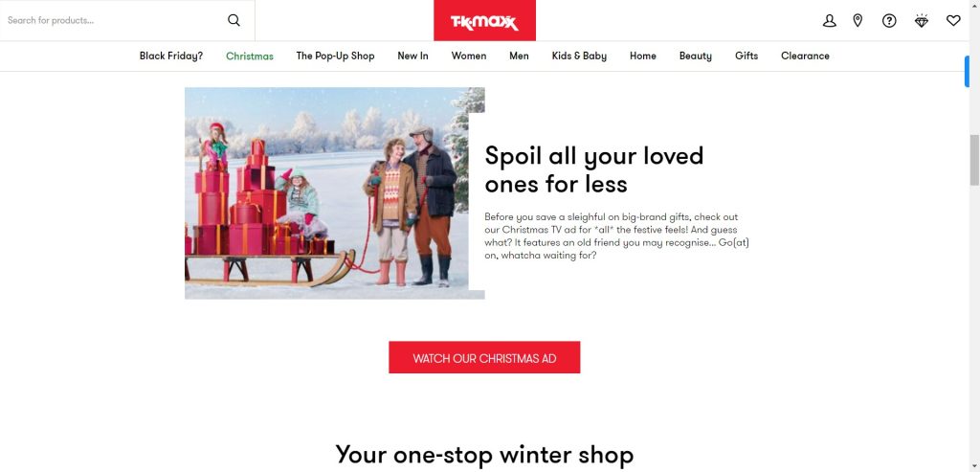The height and width of the screenshot is (472, 980).
Task: Click the help question mark icon
Action: coord(889,21)
